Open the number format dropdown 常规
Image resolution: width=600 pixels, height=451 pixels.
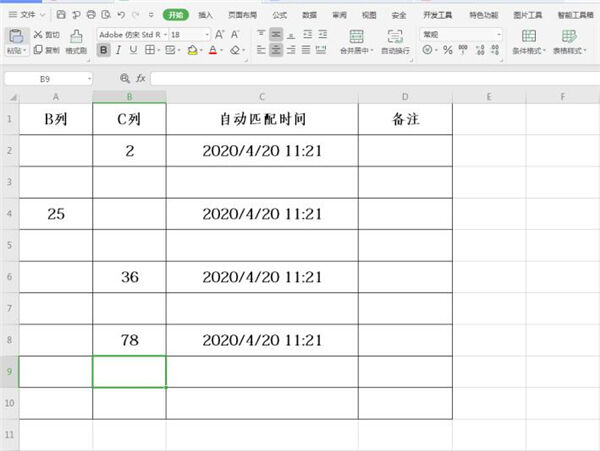pyautogui.click(x=499, y=35)
